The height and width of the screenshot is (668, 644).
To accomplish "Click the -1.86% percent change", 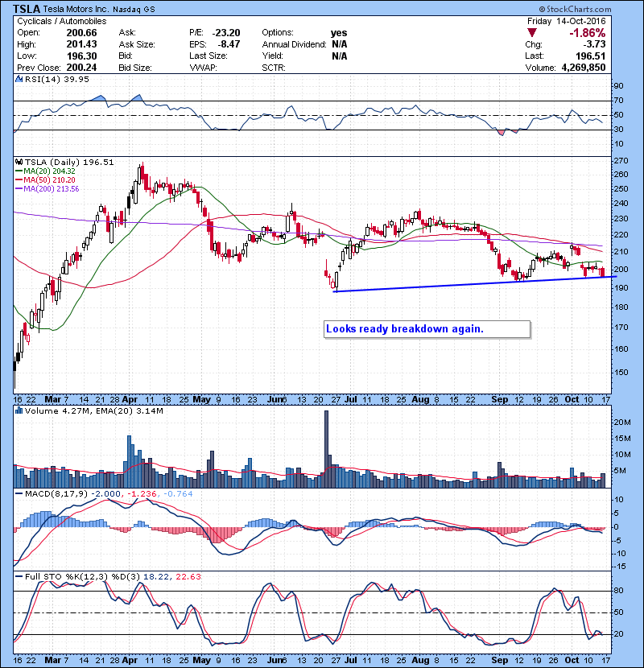I will (588, 33).
